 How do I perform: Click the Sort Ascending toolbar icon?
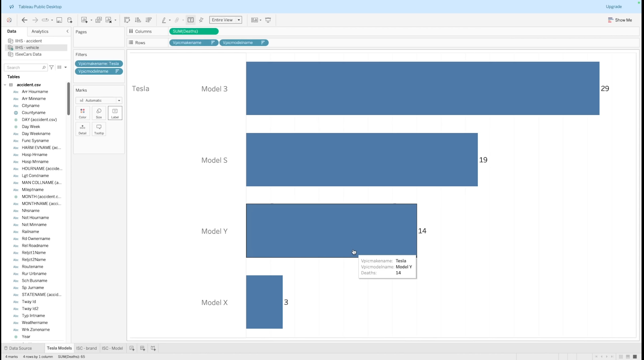(x=138, y=20)
